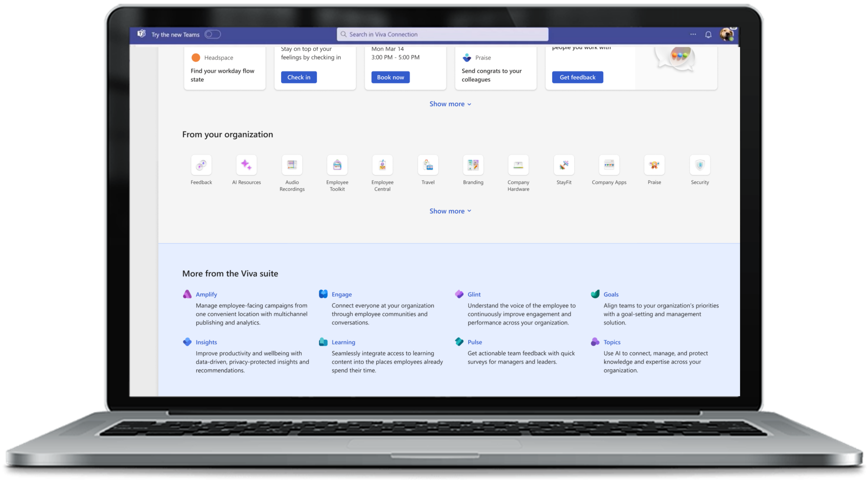Expand Show more below dashboard cards
The width and height of the screenshot is (868, 498).
coord(450,104)
